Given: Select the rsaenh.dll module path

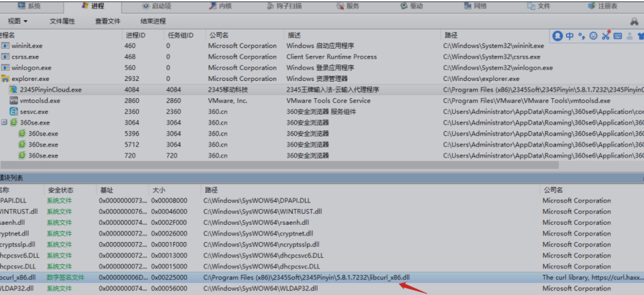Looking at the screenshot, I should click(256, 222).
